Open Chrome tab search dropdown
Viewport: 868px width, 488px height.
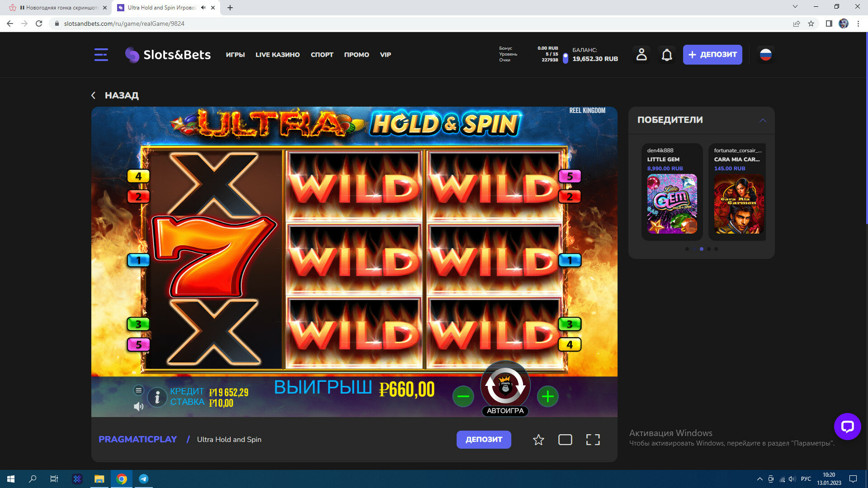click(x=795, y=7)
